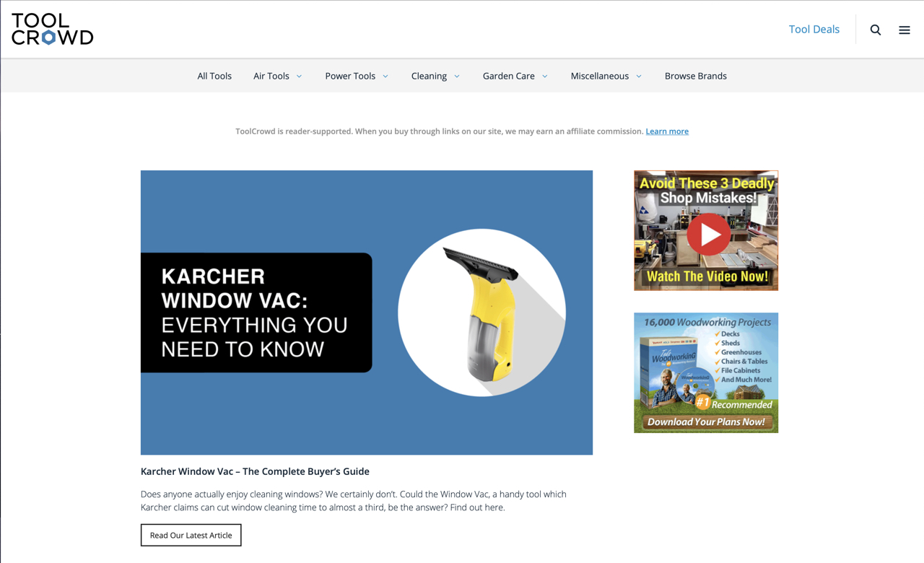The width and height of the screenshot is (924, 563).
Task: Open the Tool Deals link
Action: click(x=814, y=30)
